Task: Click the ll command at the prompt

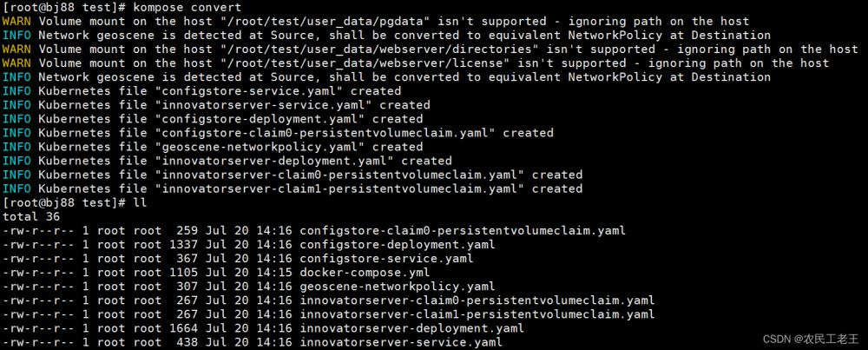Action: 140,202
